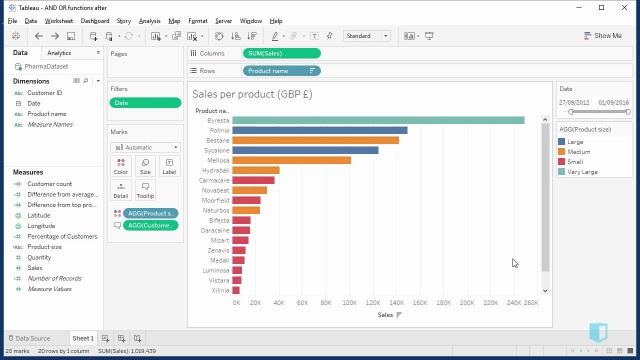
Task: Click the Tableau start page logo icon
Action: click(x=16, y=36)
